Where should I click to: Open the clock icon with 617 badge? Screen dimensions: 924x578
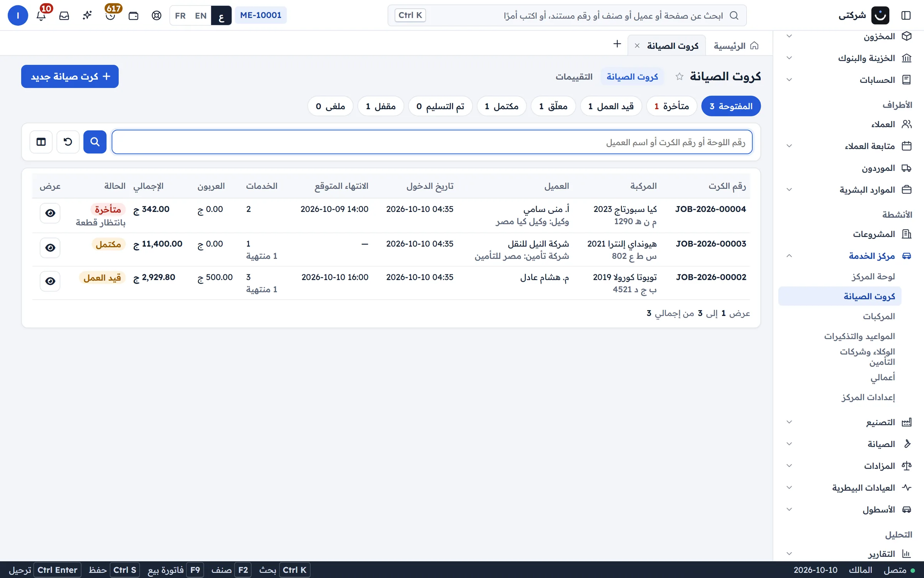(x=110, y=16)
